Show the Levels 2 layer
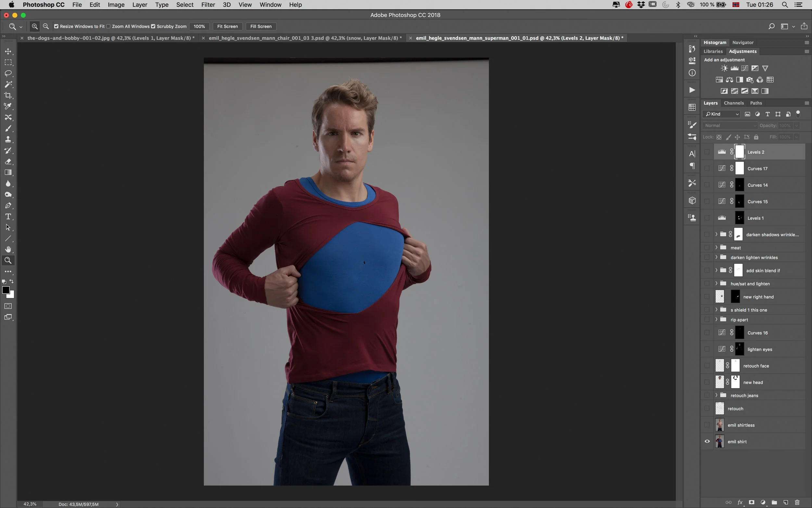 [707, 152]
